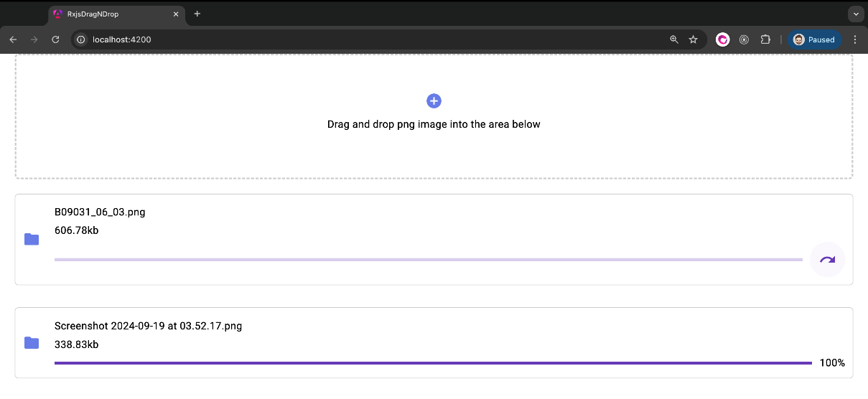Select the RxjsDragNDrop tab

coord(117,14)
